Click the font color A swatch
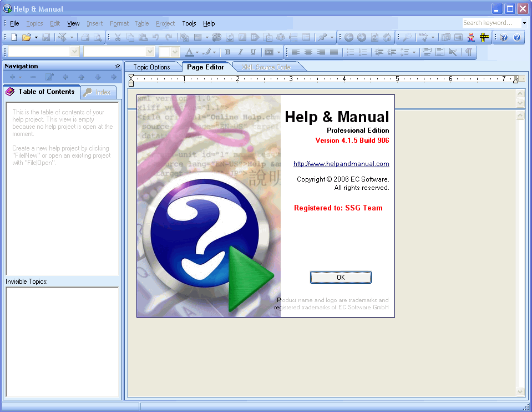This screenshot has height=412, width=532. pyautogui.click(x=190, y=52)
